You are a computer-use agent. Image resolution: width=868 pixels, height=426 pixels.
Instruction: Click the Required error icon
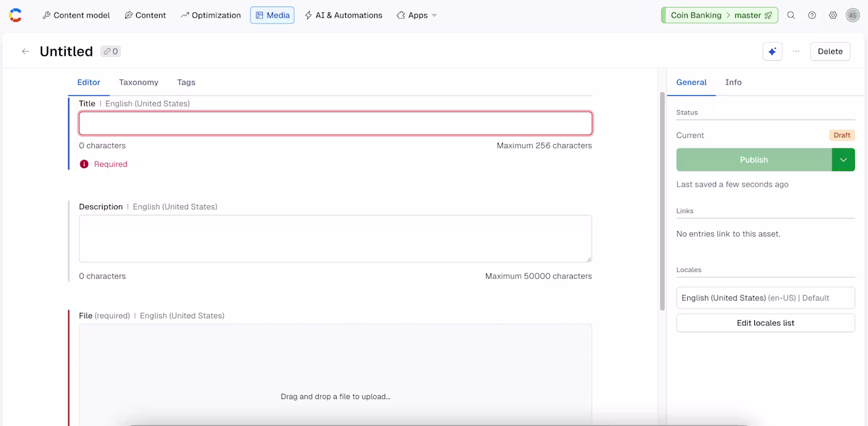pos(84,164)
